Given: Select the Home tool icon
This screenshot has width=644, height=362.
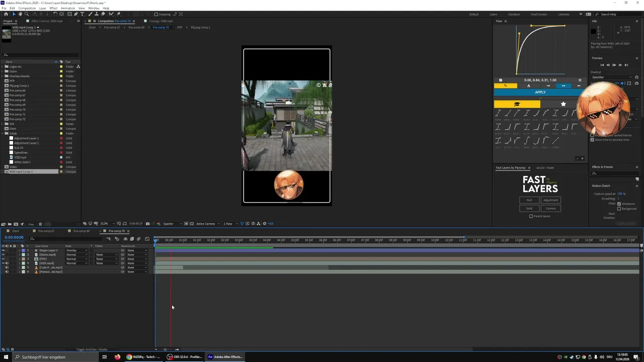Looking at the screenshot, I should pyautogui.click(x=6, y=14).
